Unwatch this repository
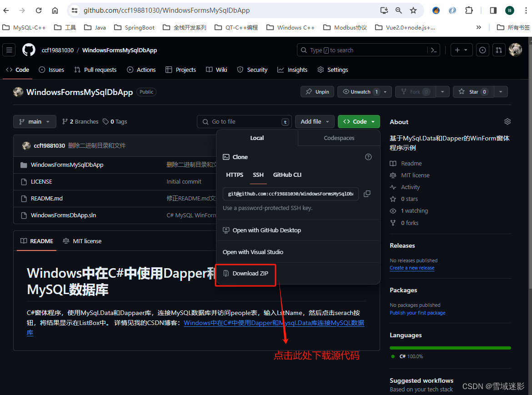Screen dimensions: 532x395 [360, 91]
